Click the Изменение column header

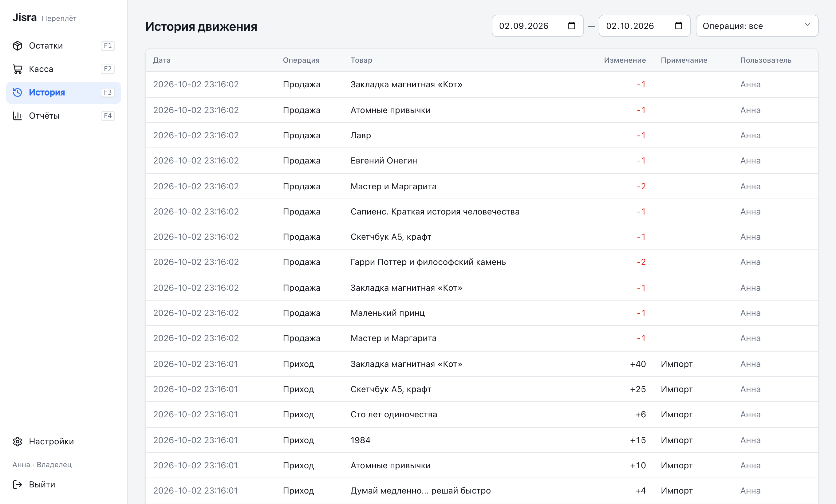point(625,60)
